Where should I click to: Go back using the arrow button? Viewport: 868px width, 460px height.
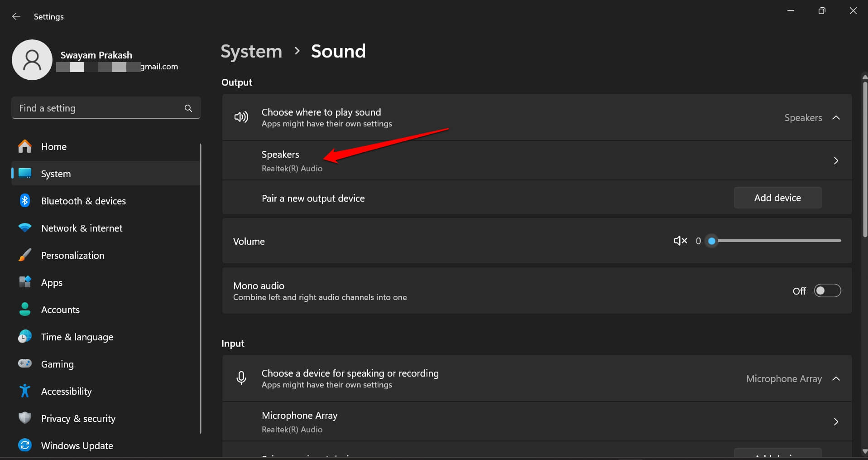point(16,16)
